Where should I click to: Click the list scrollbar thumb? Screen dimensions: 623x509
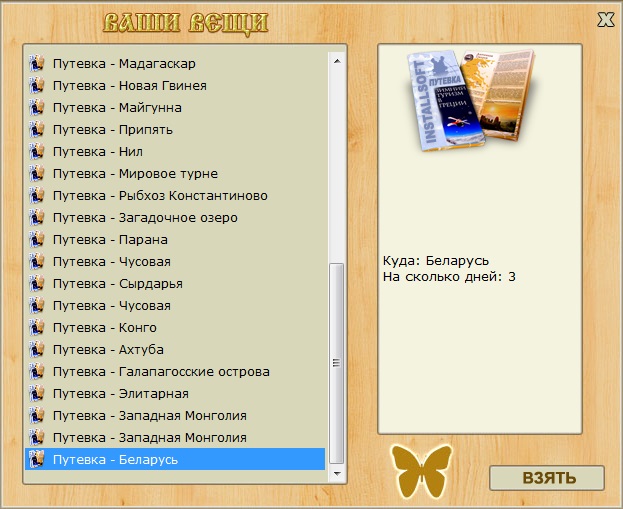(x=337, y=363)
